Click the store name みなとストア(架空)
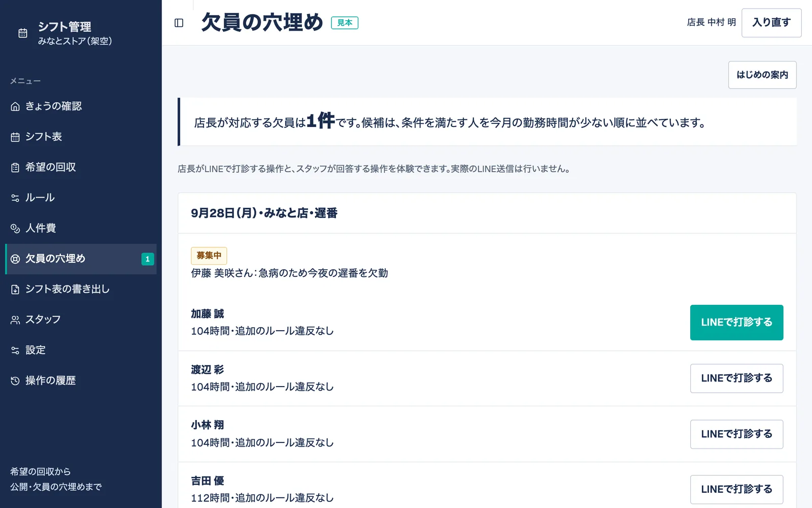Screen dimensions: 812x508 pos(75,41)
